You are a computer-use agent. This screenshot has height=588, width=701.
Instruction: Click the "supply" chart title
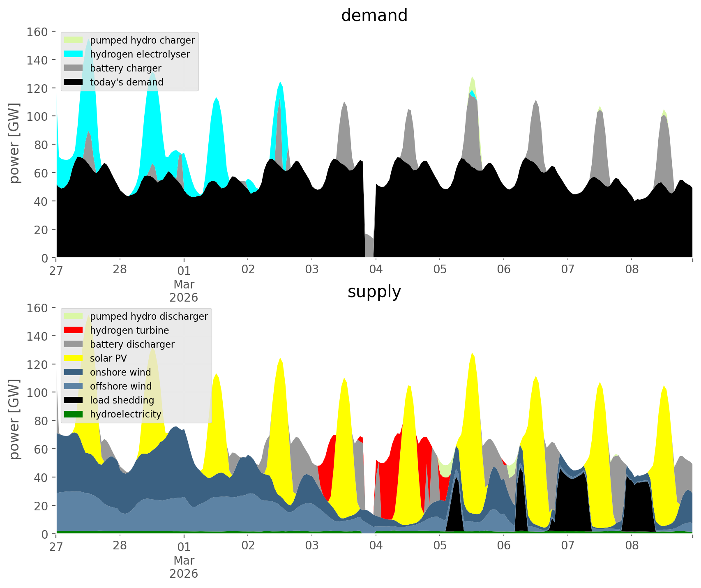click(374, 292)
